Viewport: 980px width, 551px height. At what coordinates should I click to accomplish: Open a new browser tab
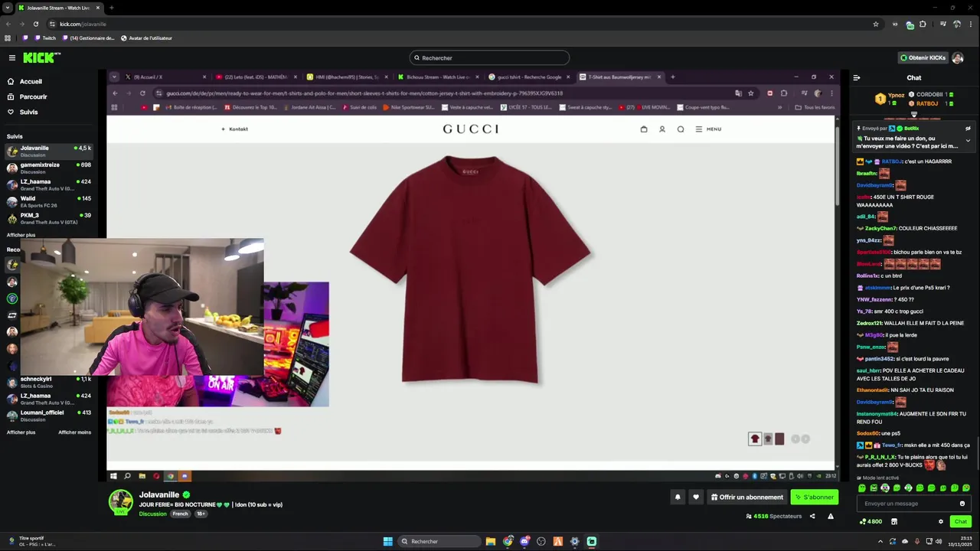click(x=111, y=8)
